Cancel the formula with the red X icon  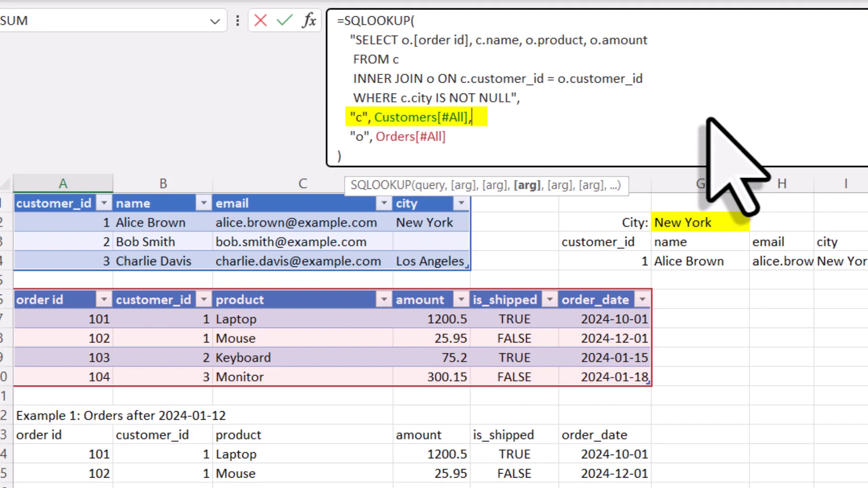click(x=260, y=20)
